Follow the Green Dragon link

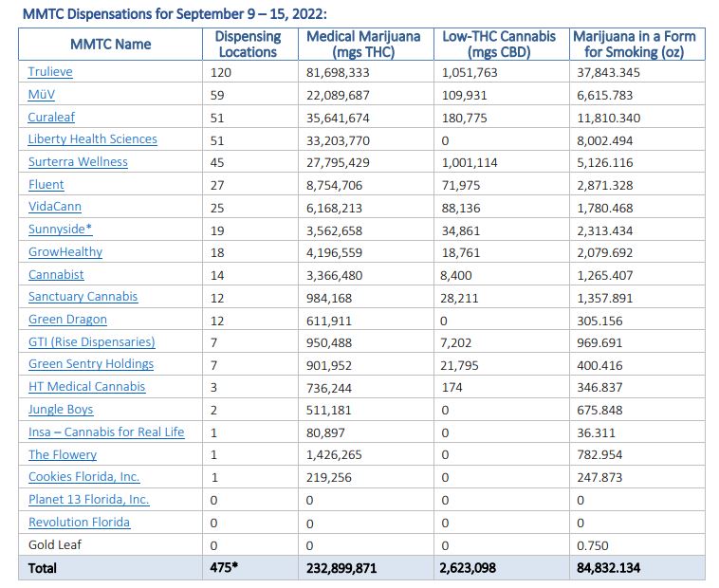pyautogui.click(x=67, y=320)
